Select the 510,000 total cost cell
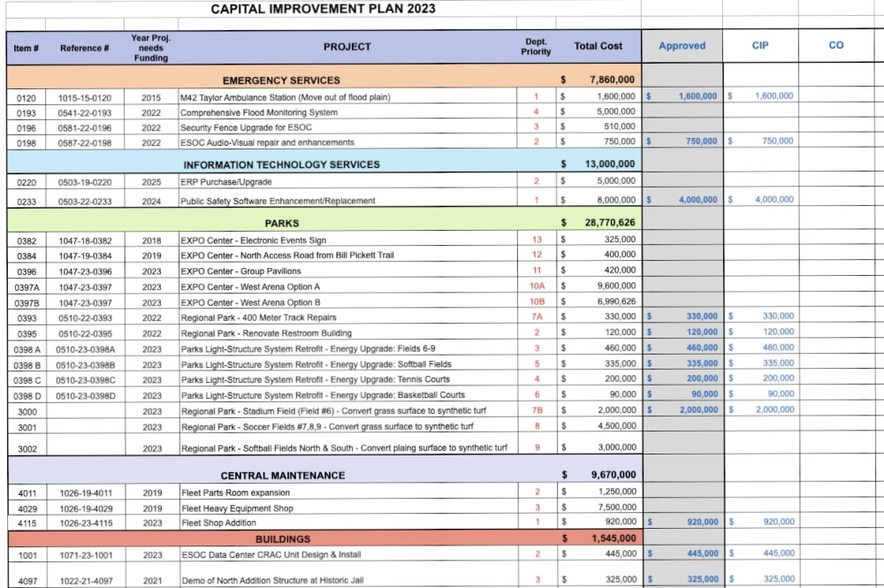 tap(598, 126)
